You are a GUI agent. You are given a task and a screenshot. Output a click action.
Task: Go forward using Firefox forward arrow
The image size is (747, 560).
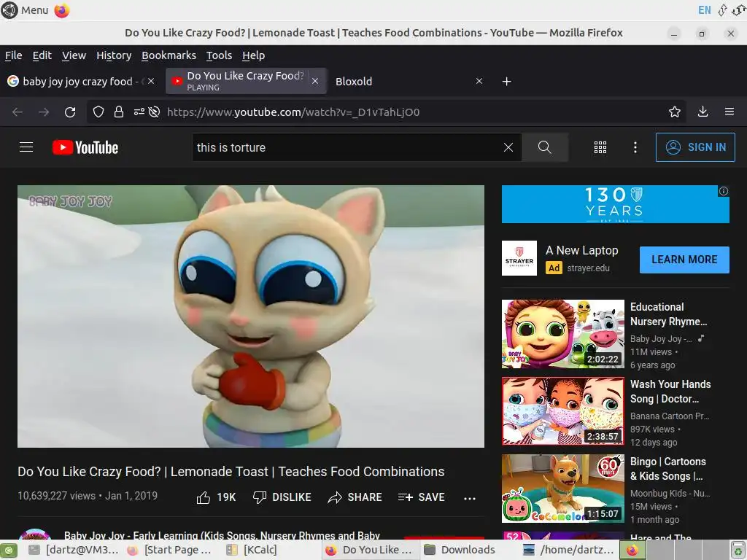point(44,112)
